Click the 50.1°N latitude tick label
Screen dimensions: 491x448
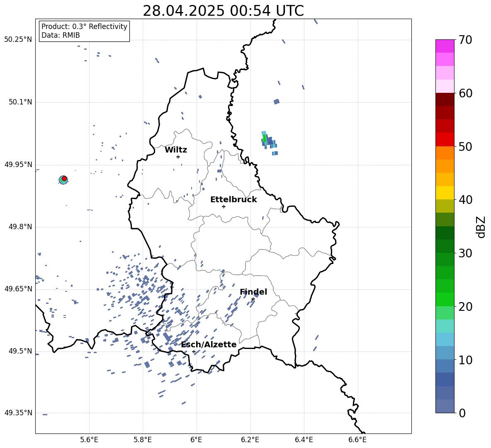(20, 102)
